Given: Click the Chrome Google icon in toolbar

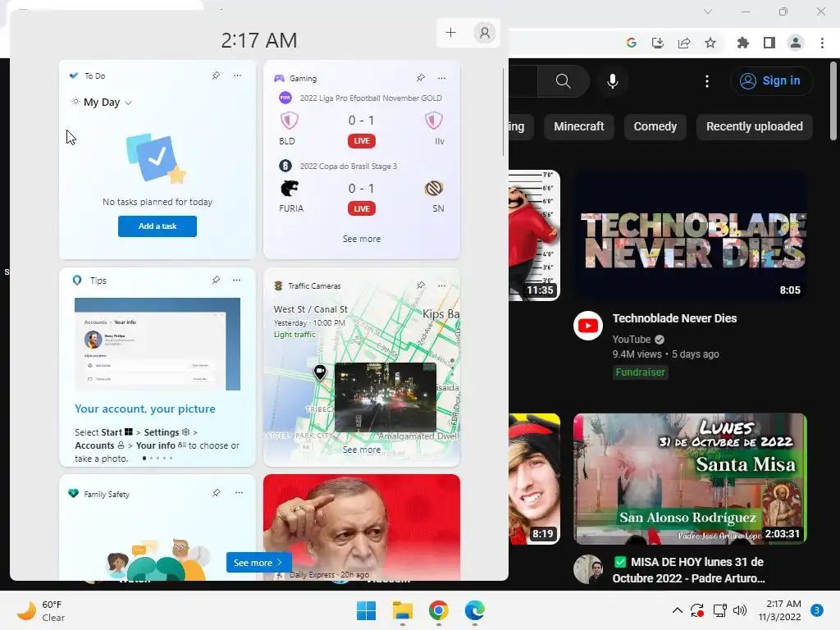Looking at the screenshot, I should point(632,43).
